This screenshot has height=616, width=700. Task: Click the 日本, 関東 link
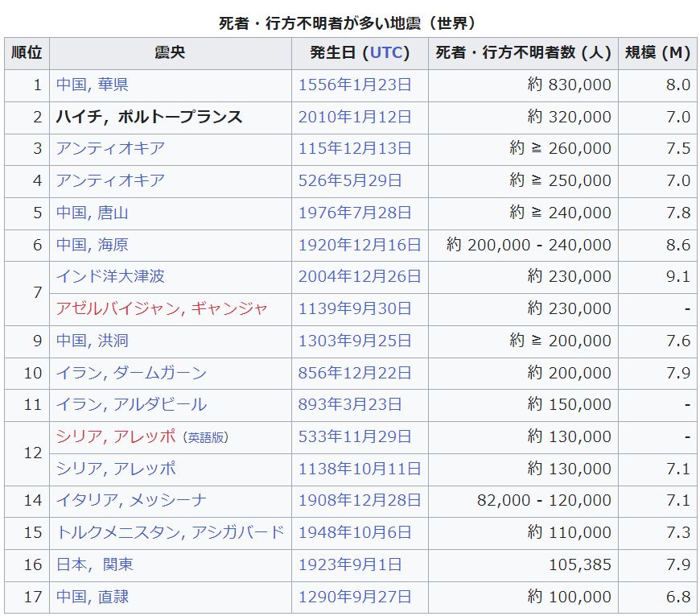pos(94,564)
